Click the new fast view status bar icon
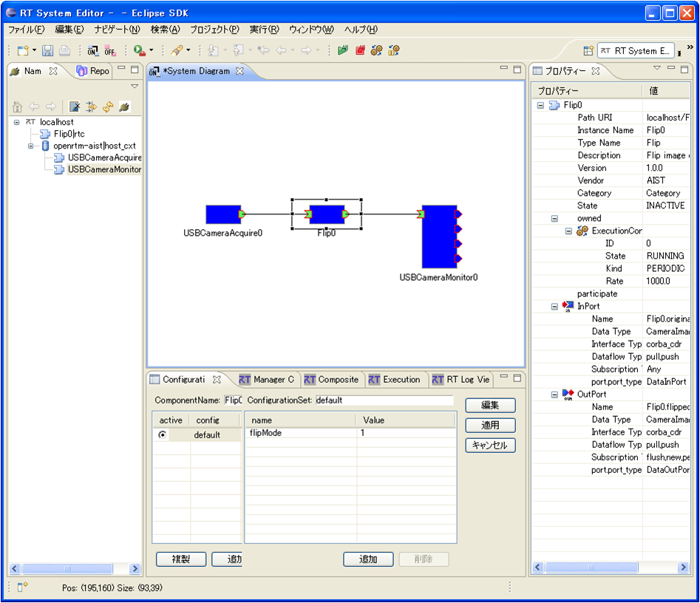Viewport: 700px width, 603px height. (22, 587)
